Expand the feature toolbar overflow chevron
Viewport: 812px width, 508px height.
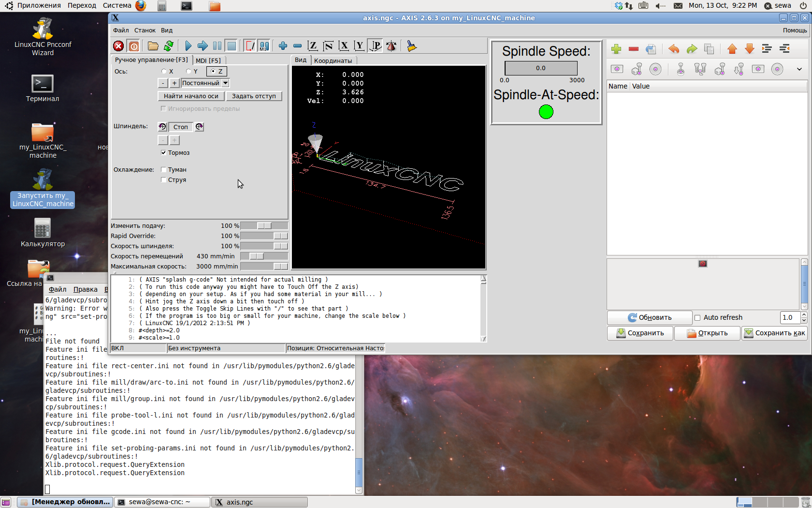point(799,69)
